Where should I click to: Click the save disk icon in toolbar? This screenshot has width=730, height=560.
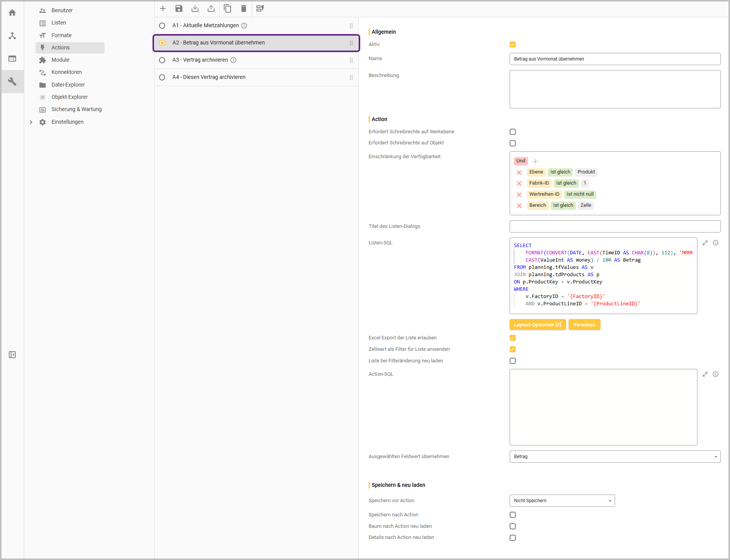point(179,8)
